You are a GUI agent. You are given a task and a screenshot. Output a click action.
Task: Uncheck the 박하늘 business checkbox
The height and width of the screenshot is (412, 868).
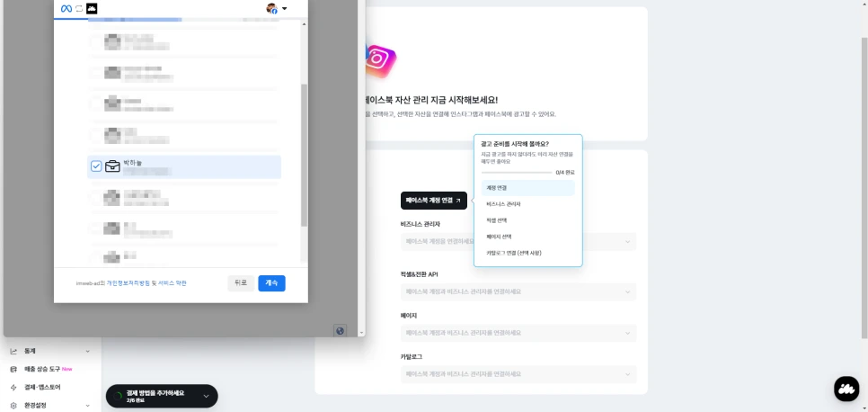coord(96,166)
